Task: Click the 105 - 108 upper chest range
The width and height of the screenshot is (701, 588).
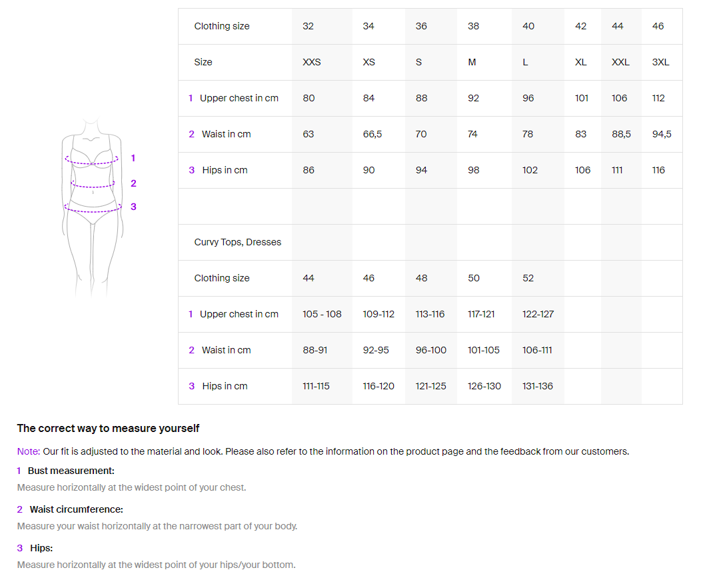Action: click(x=322, y=314)
